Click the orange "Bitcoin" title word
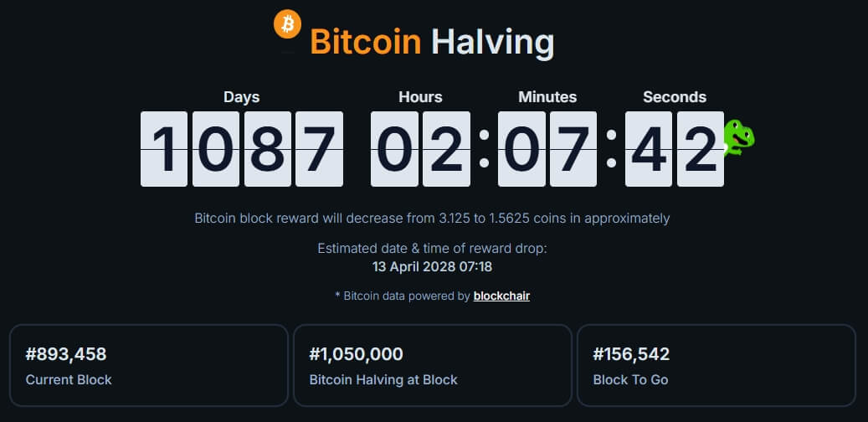 pos(365,42)
